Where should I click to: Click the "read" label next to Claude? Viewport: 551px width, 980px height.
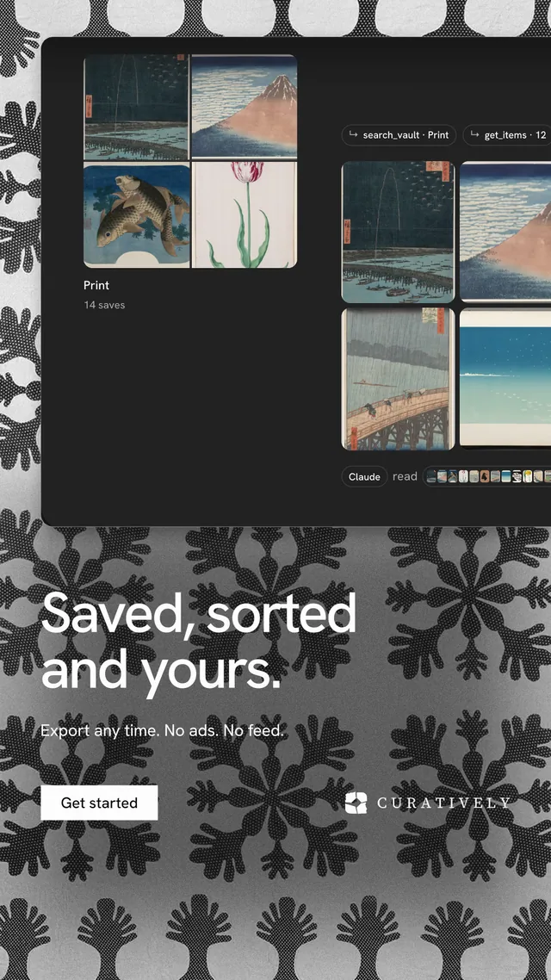tap(405, 476)
